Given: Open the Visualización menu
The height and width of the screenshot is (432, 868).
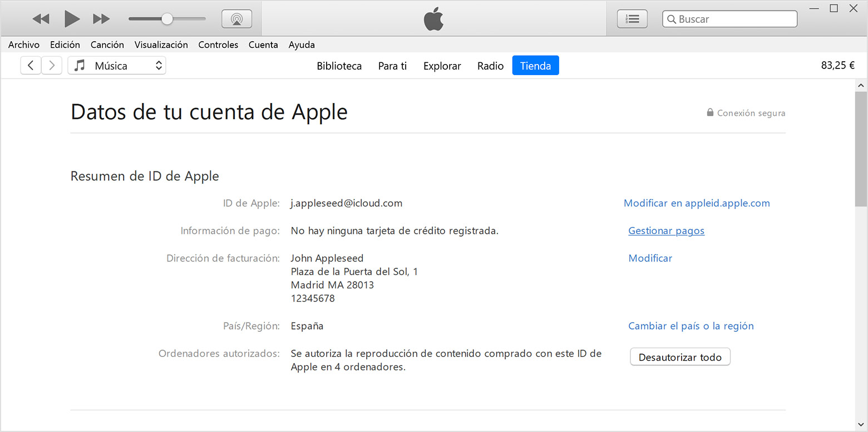Looking at the screenshot, I should pos(161,45).
